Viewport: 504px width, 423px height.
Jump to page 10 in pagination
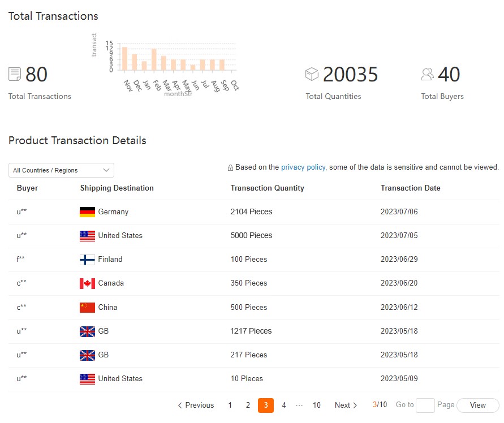(317, 405)
